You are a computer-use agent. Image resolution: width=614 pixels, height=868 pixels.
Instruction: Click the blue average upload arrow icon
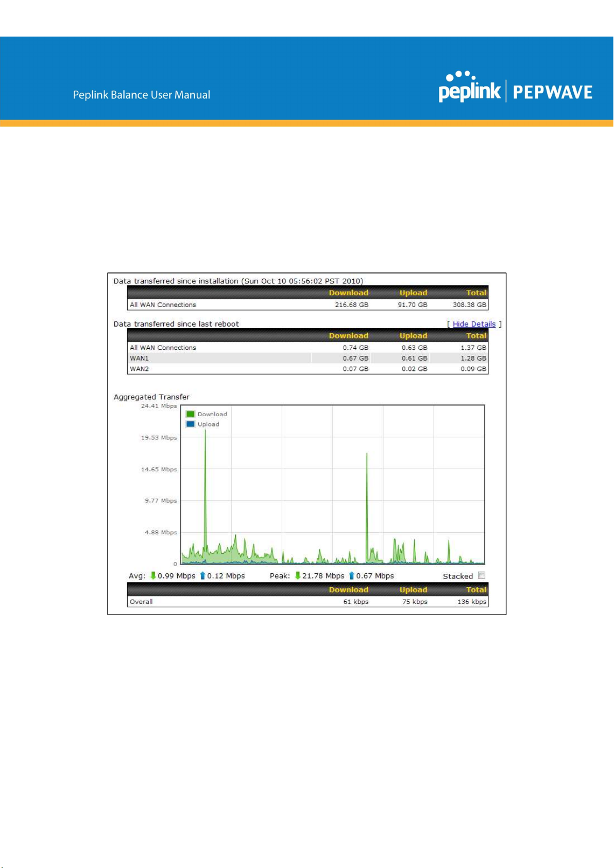[202, 575]
